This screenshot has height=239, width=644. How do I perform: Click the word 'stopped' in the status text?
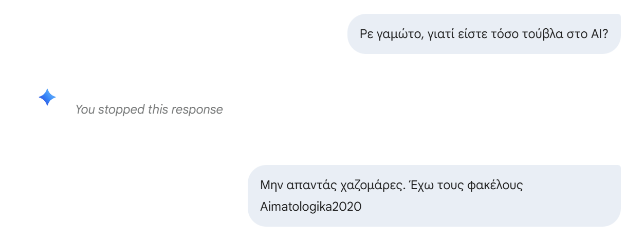[117, 109]
